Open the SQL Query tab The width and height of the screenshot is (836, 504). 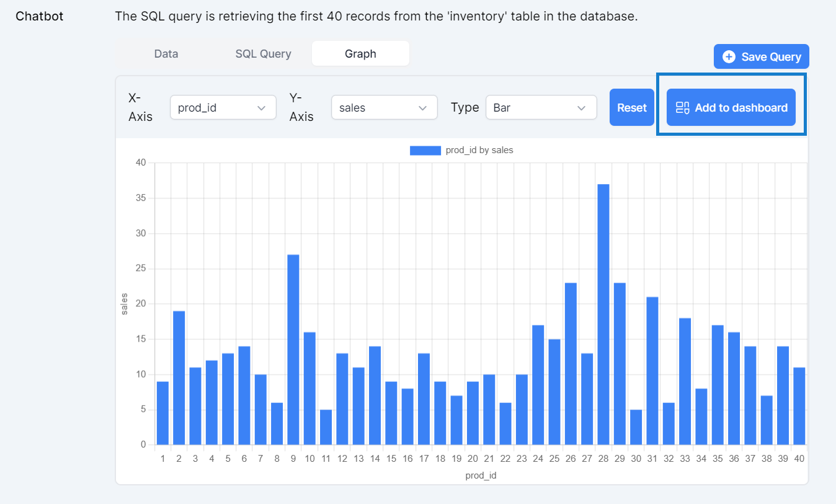click(263, 54)
